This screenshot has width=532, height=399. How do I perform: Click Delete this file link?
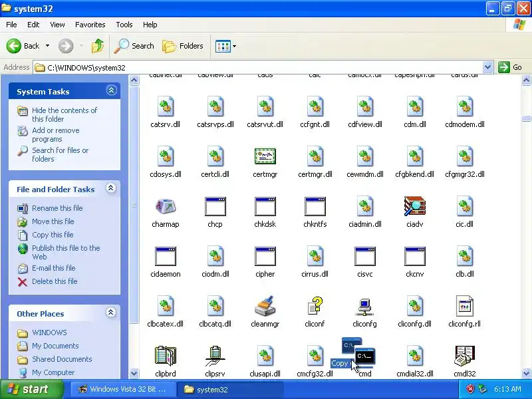click(55, 281)
